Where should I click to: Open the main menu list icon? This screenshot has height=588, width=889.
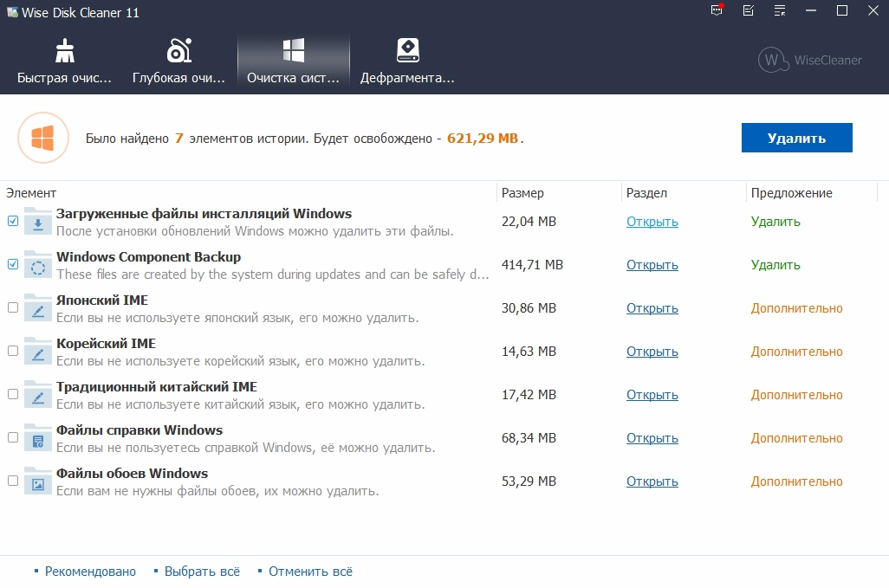[x=780, y=11]
